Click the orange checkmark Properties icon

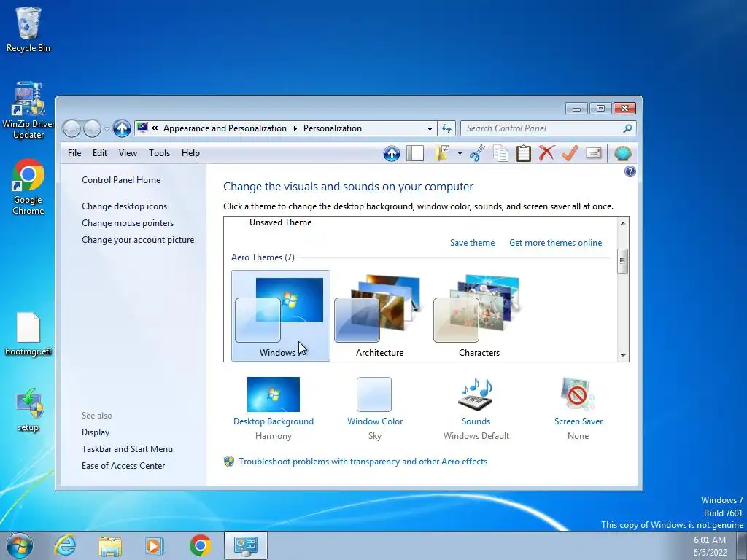[x=570, y=153]
